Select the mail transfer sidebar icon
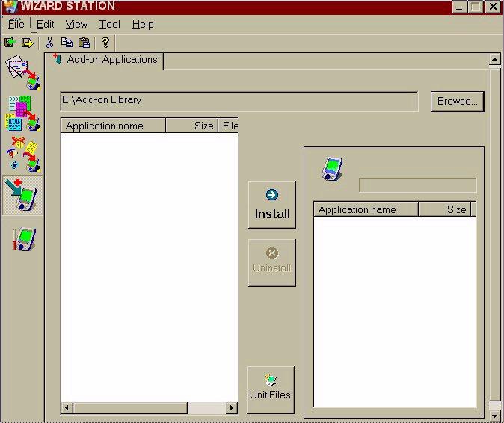The image size is (504, 423). click(x=22, y=71)
